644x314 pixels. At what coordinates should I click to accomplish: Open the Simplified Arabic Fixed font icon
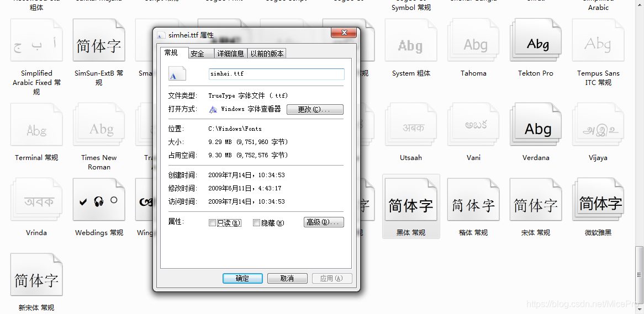click(36, 40)
